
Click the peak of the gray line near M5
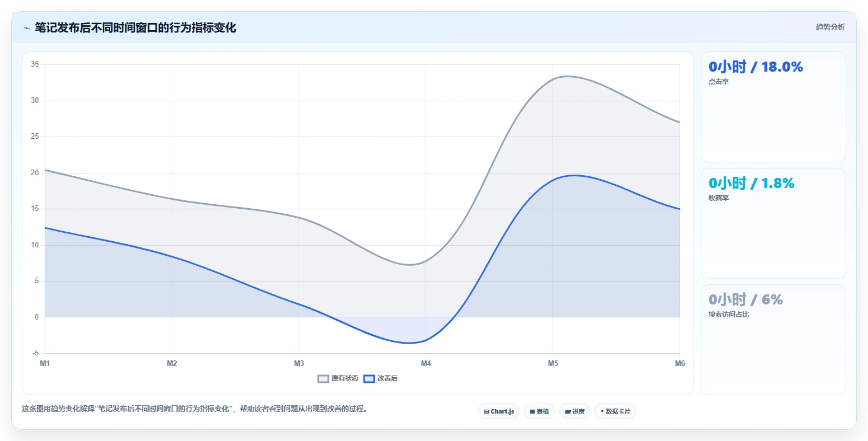point(567,76)
